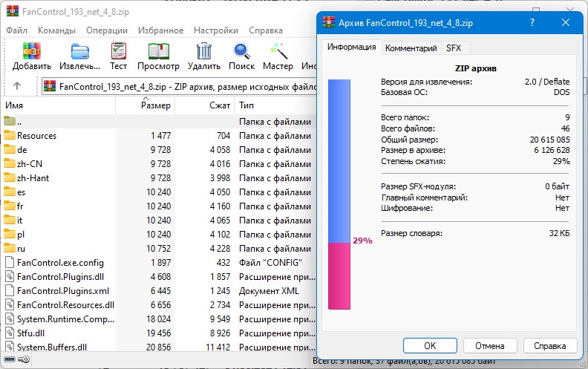Open the Справка menu in menu bar
This screenshot has height=369, width=588.
[x=266, y=30]
